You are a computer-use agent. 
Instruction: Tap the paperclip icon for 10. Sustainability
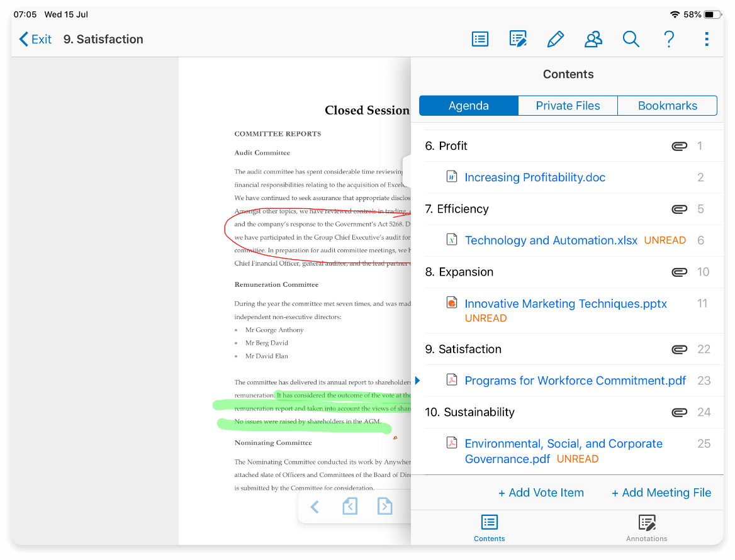(679, 412)
